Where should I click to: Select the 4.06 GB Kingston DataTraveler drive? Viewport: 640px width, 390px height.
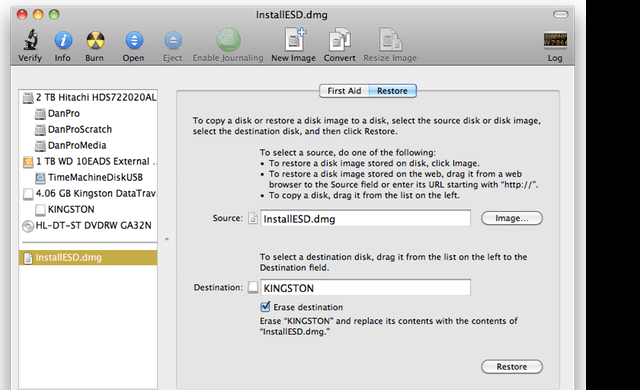click(x=89, y=193)
